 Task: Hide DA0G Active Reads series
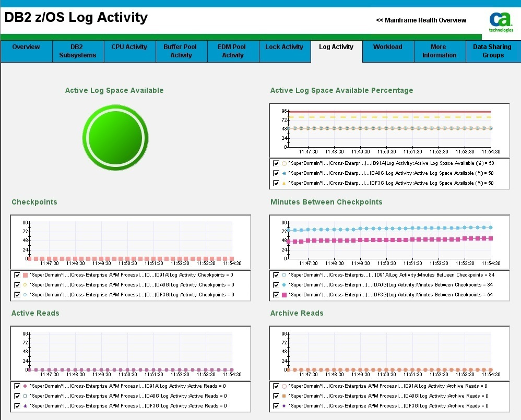pos(17,396)
